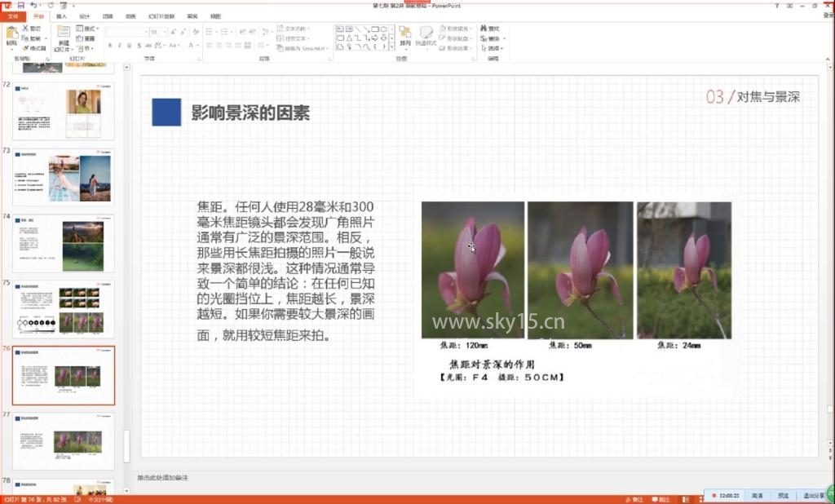Open the Text Direction (文字方向) dropdown
Screen dimensions: 835x504
[294, 29]
